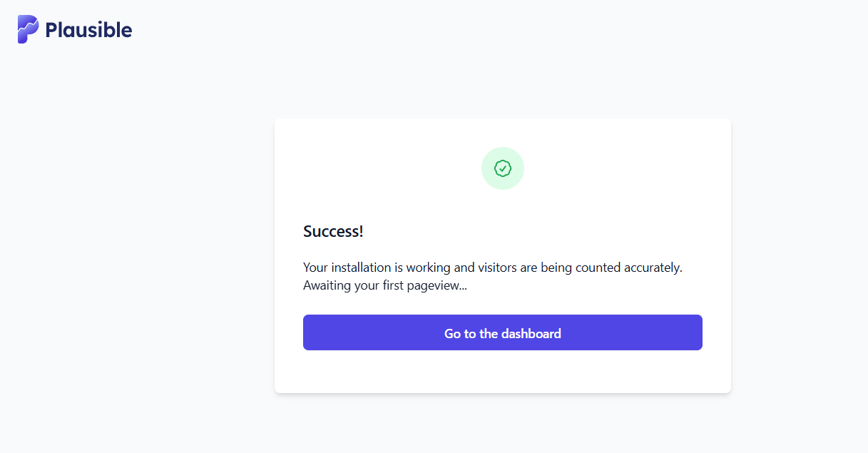Click the 'Go to the dashboard' label

(503, 333)
